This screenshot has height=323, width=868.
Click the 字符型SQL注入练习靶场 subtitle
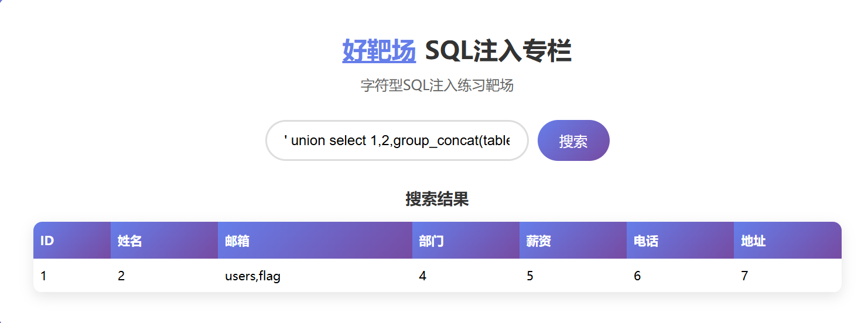pyautogui.click(x=437, y=85)
